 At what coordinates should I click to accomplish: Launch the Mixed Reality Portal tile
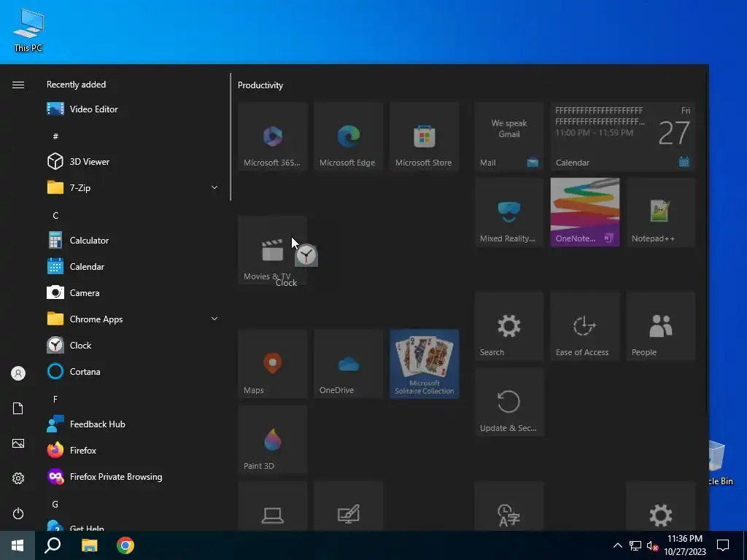pyautogui.click(x=508, y=212)
